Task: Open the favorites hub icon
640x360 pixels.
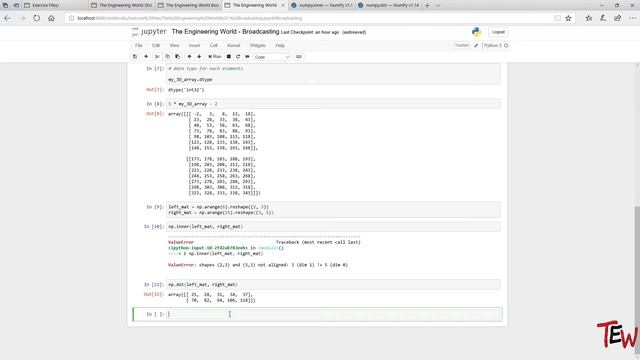Action: pyautogui.click(x=589, y=18)
